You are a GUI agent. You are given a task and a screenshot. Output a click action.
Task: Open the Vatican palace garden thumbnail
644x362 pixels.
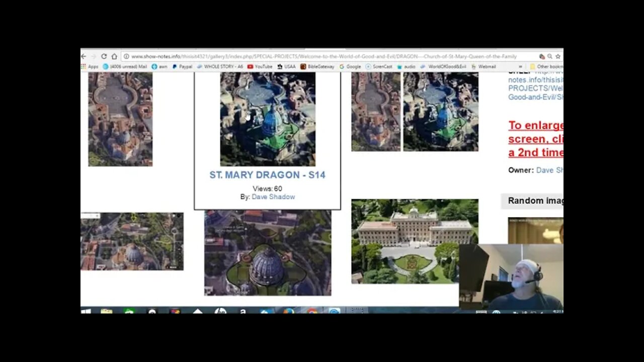click(415, 241)
